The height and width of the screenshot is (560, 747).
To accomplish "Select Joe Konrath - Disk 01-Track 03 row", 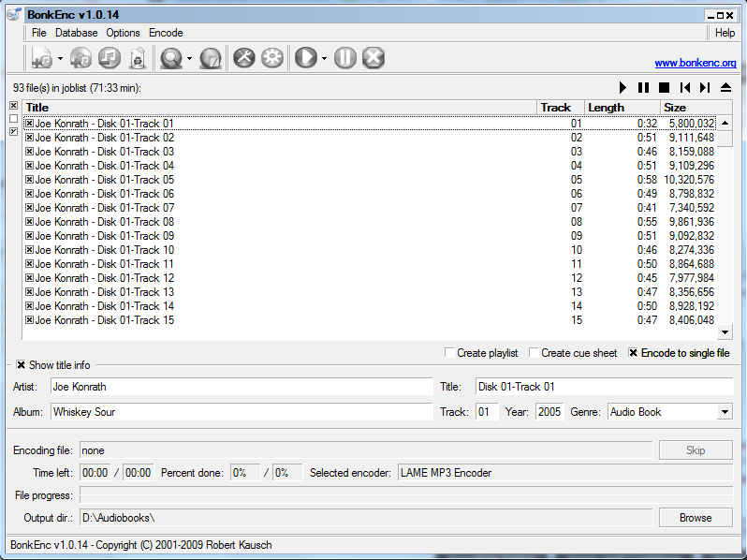I will coord(369,152).
